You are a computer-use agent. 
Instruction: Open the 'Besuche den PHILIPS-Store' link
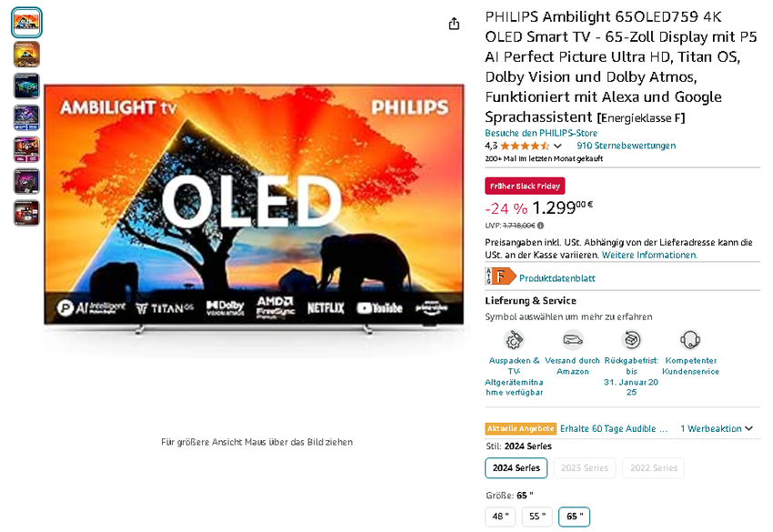point(535,133)
